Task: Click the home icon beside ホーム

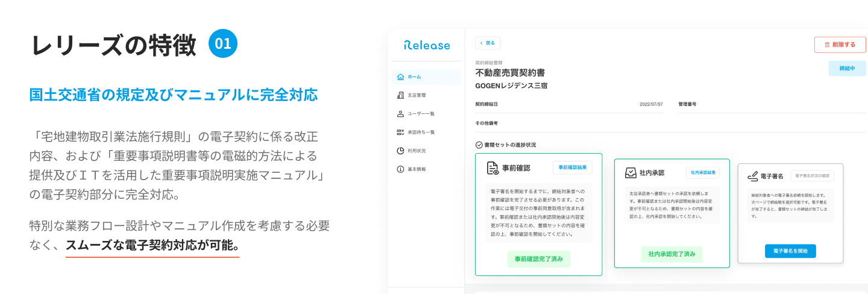Action: (401, 77)
